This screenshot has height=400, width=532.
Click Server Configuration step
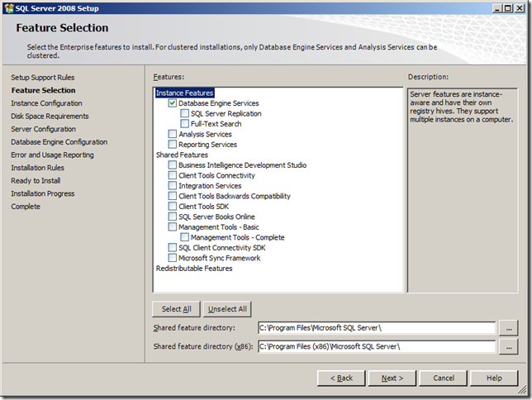44,129
